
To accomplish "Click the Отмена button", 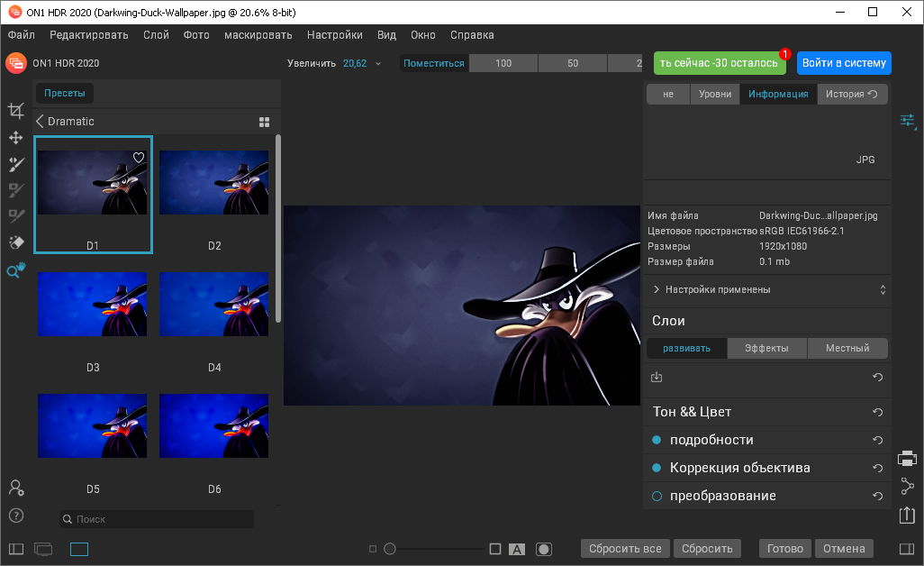I will coord(844,549).
